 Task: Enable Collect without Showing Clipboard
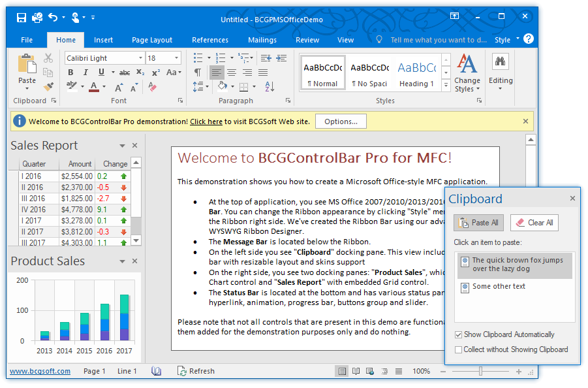click(459, 349)
